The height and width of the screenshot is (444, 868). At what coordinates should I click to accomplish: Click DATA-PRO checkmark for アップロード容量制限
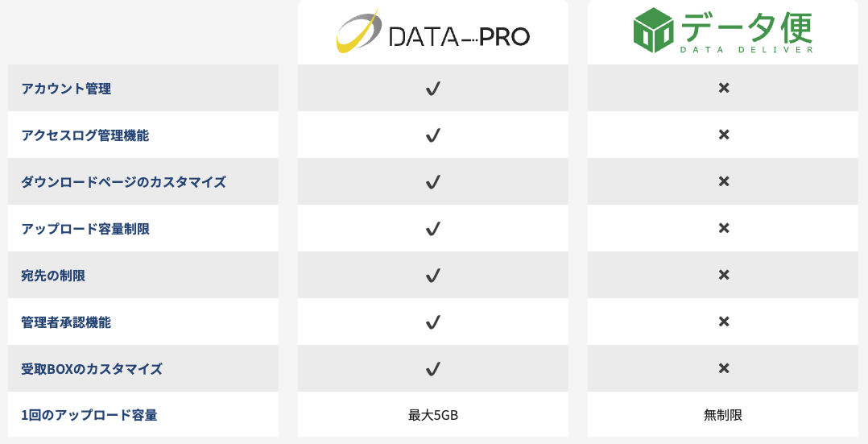pos(433,229)
